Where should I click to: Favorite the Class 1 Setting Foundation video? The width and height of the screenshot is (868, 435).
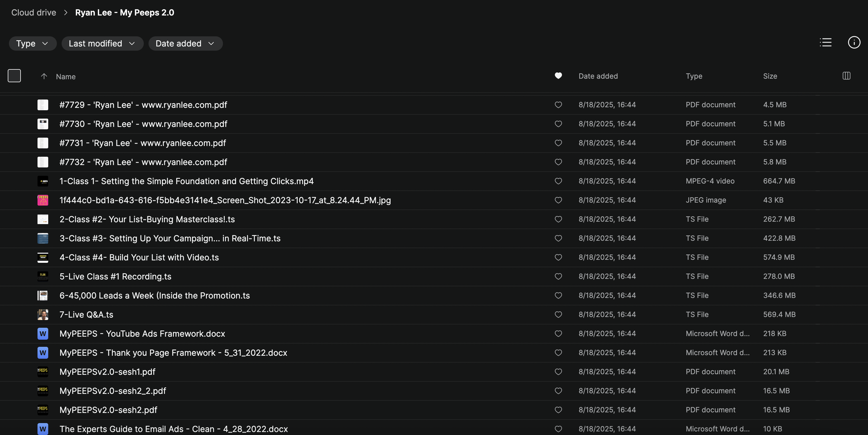[x=558, y=181]
